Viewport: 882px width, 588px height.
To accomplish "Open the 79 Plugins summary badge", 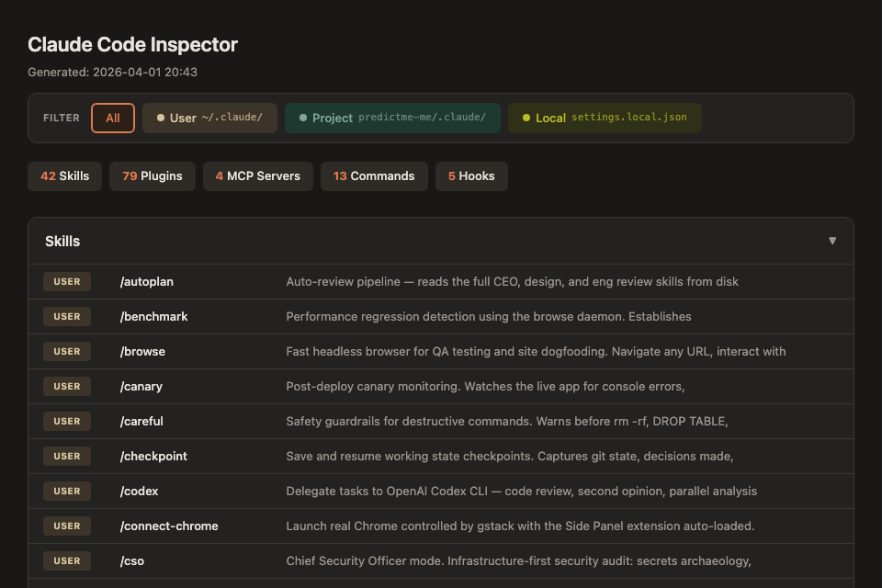I will 152,175.
